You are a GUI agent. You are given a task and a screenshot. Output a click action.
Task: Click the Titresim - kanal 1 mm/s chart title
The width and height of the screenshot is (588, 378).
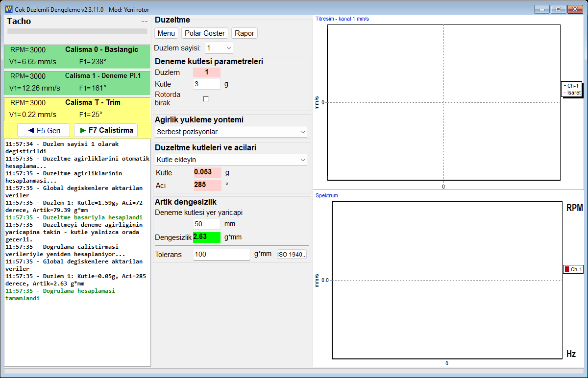342,19
